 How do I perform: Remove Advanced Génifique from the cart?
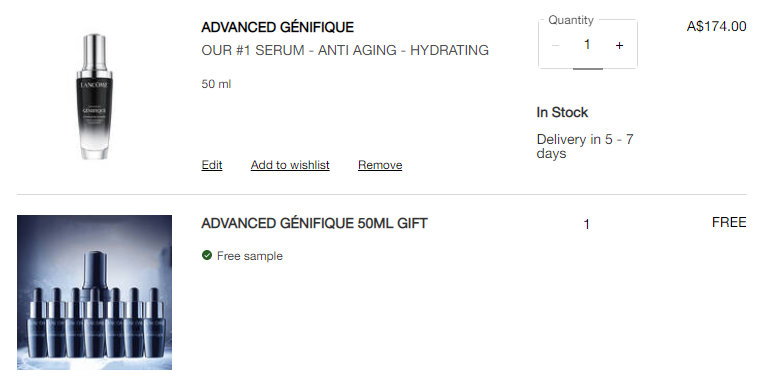pos(380,165)
